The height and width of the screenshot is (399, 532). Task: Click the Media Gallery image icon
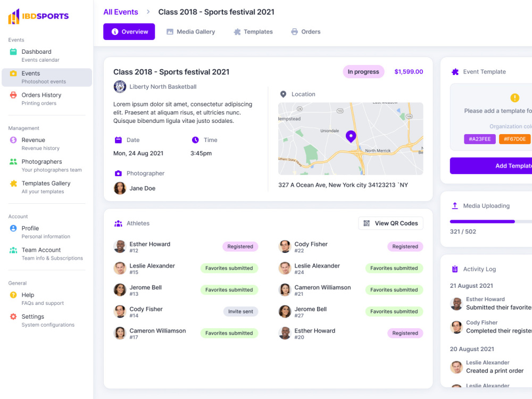tap(170, 31)
